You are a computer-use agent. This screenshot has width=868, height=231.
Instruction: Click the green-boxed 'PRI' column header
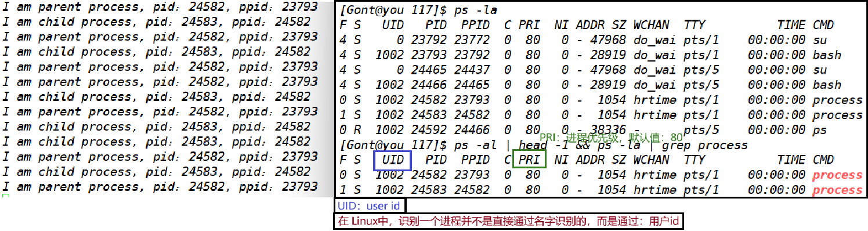[x=529, y=160]
